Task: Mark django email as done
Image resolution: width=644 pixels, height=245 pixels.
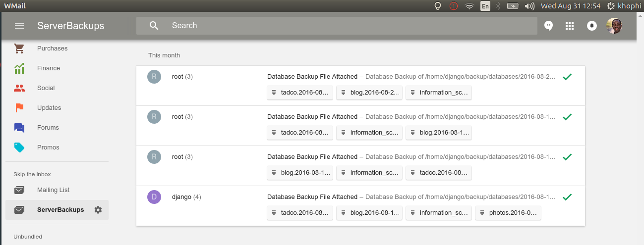Action: pyautogui.click(x=568, y=197)
